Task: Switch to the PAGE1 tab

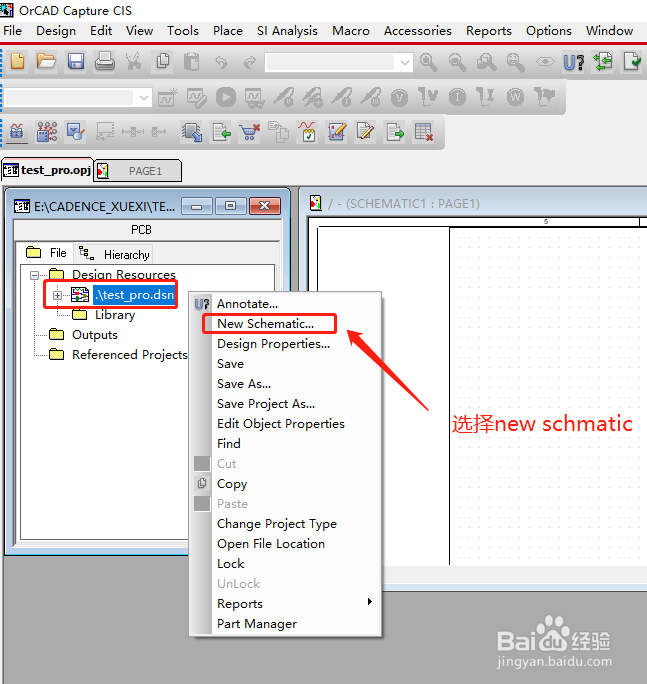Action: point(138,171)
